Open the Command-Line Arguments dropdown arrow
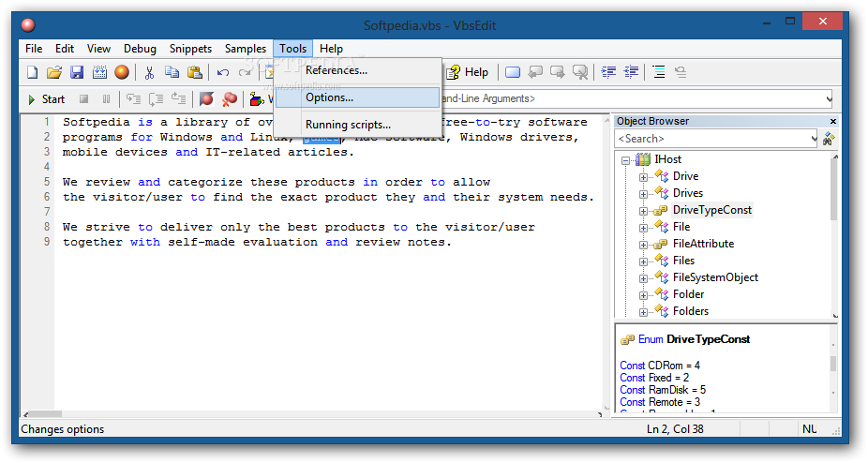Screen dimensions: 868x463 [x=828, y=99]
